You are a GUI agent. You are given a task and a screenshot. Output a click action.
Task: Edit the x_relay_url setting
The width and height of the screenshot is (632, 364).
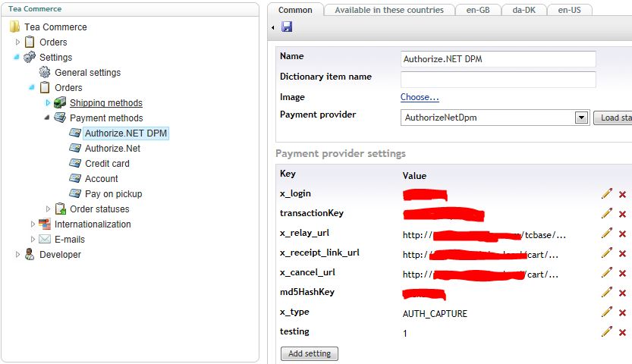(x=607, y=233)
